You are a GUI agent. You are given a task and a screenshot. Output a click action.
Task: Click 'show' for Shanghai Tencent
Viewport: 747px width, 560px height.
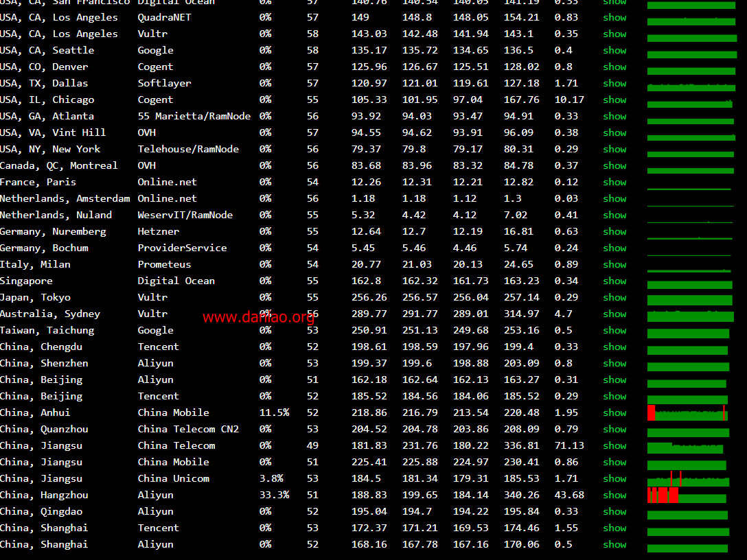pyautogui.click(x=614, y=528)
